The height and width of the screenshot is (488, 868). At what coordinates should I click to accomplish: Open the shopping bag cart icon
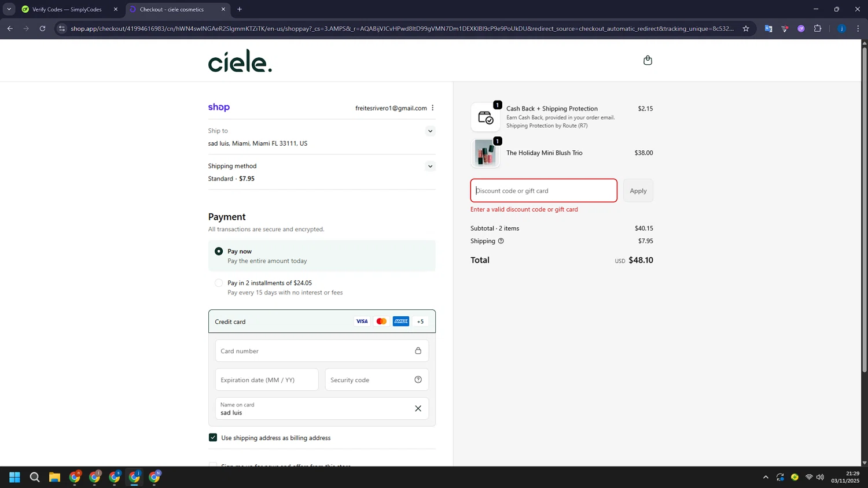point(648,60)
